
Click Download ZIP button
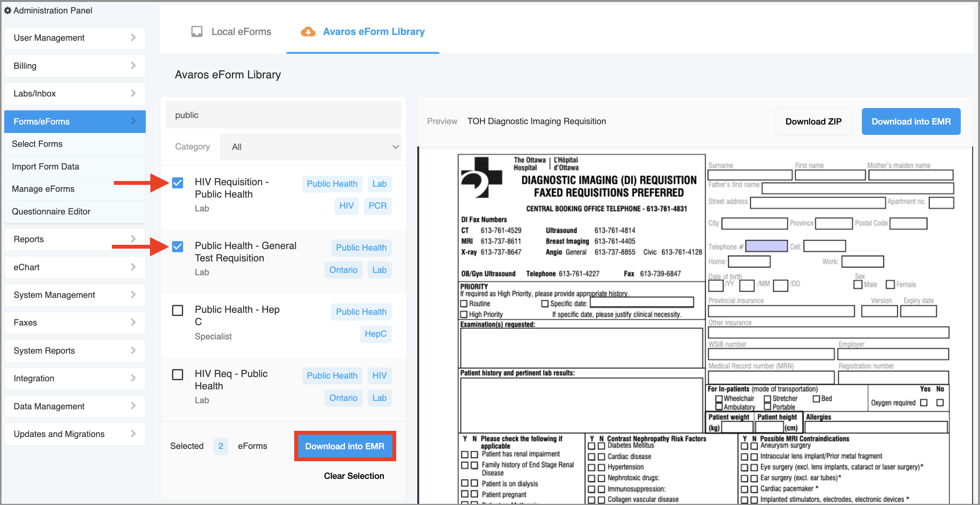[813, 121]
